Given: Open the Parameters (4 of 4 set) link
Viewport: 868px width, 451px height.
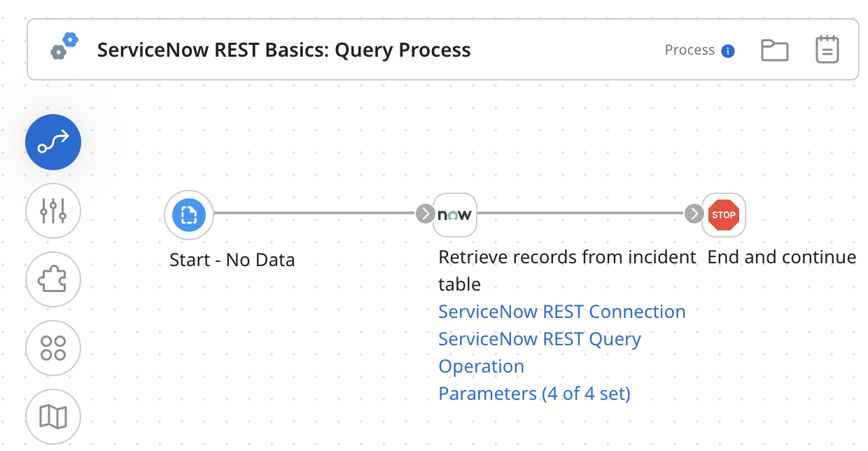Looking at the screenshot, I should tap(534, 393).
